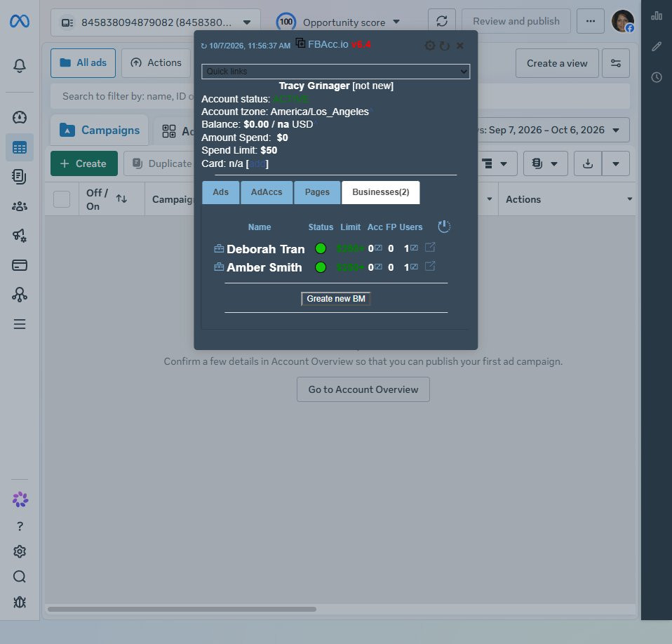Open Campaigns table icon in left sidebar
The image size is (672, 644).
(x=19, y=148)
